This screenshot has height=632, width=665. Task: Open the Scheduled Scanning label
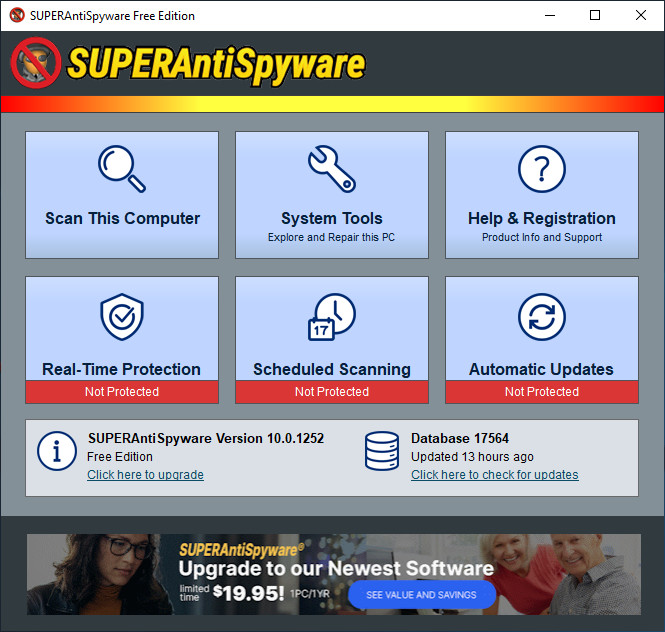(332, 369)
